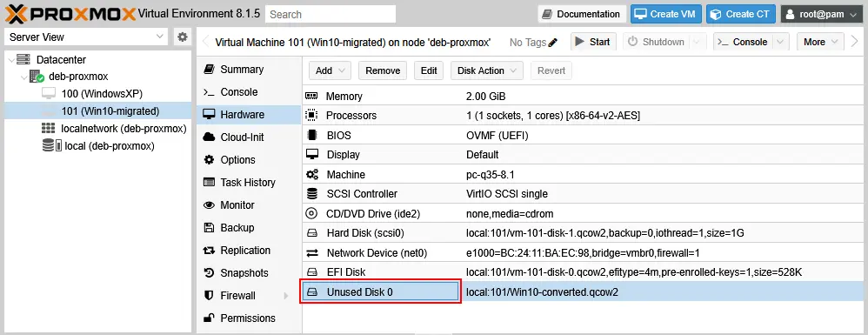Image resolution: width=868 pixels, height=335 pixels.
Task: Click the monitor icon of 100 (WindowsXP)
Action: click(x=50, y=94)
